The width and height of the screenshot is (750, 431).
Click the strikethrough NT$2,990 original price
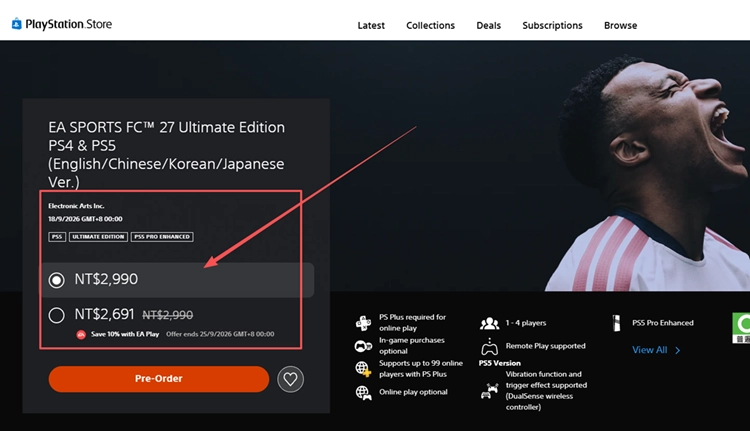168,315
